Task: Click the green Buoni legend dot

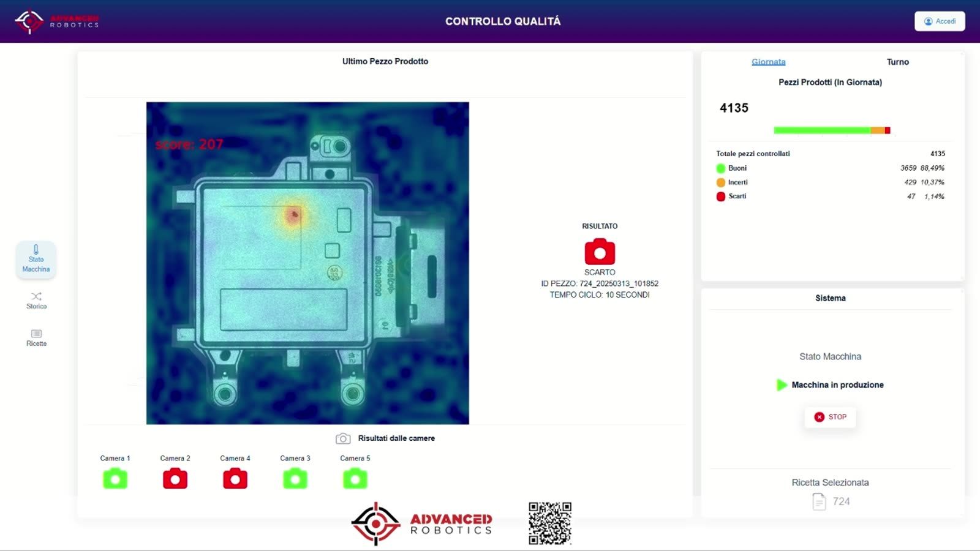Action: click(721, 168)
